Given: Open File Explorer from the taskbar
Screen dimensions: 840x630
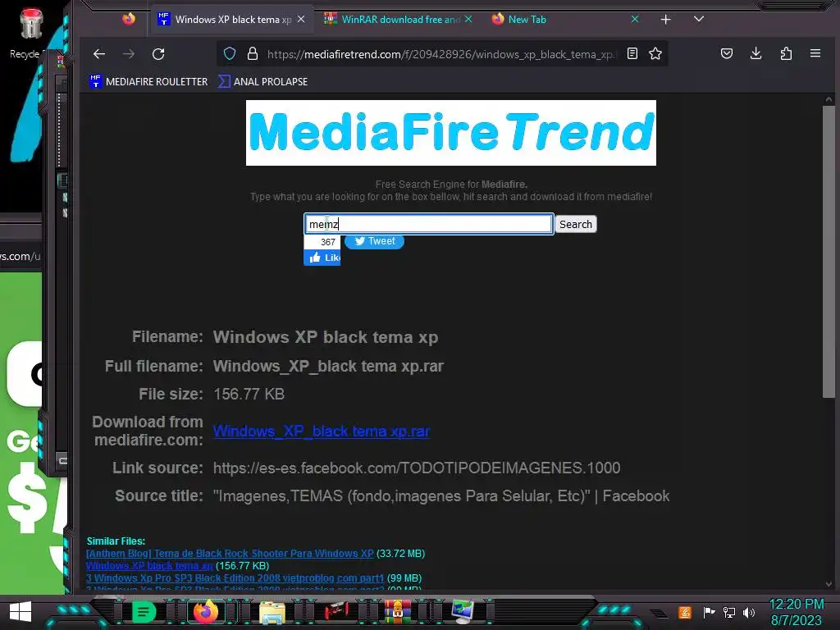Looking at the screenshot, I should [x=272, y=612].
